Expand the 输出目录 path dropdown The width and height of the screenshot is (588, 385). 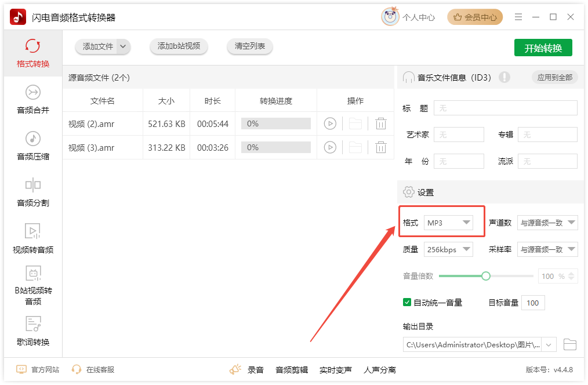click(x=549, y=344)
